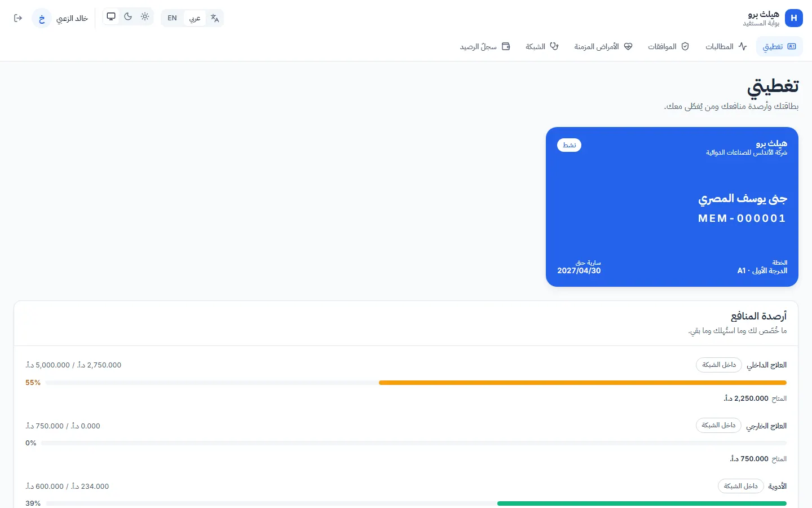Click the blue H logo icon
Screen dimensions: 812x508
point(794,18)
